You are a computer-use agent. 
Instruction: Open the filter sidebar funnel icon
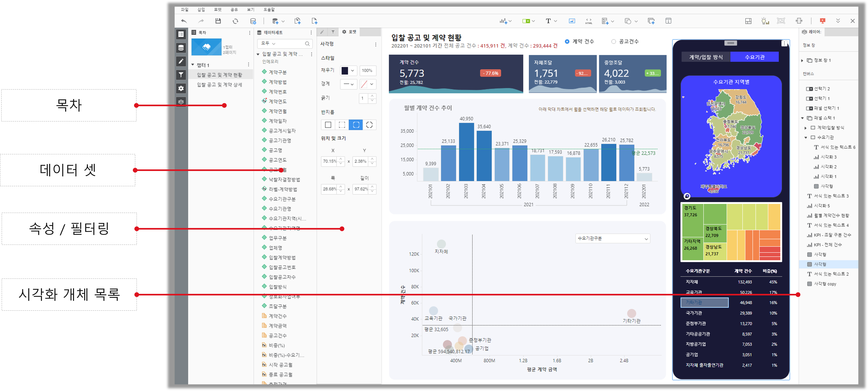[x=181, y=75]
